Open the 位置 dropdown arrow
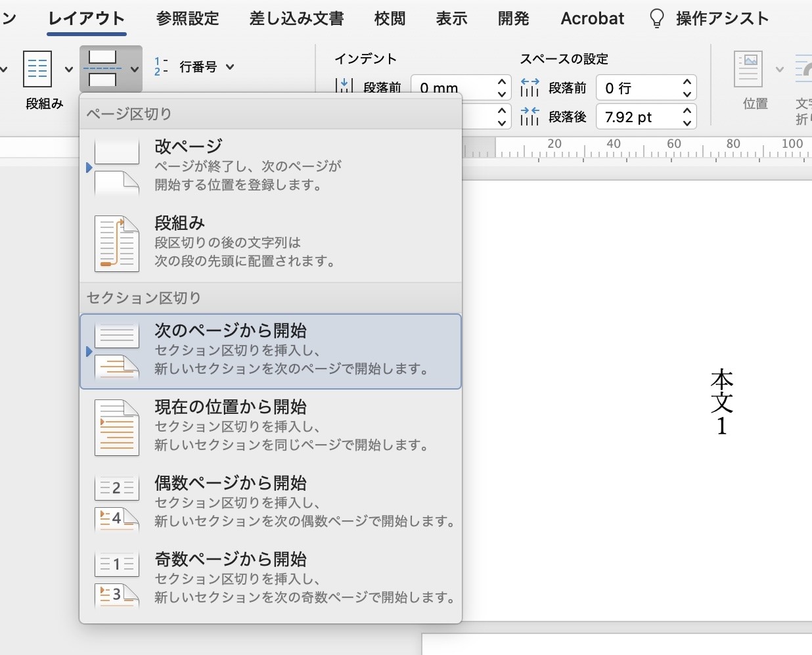The height and width of the screenshot is (655, 812). coord(780,69)
